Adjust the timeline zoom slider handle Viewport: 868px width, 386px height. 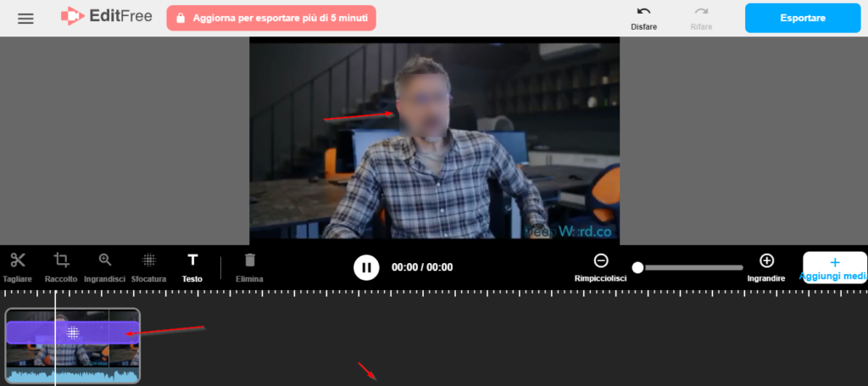pyautogui.click(x=637, y=267)
